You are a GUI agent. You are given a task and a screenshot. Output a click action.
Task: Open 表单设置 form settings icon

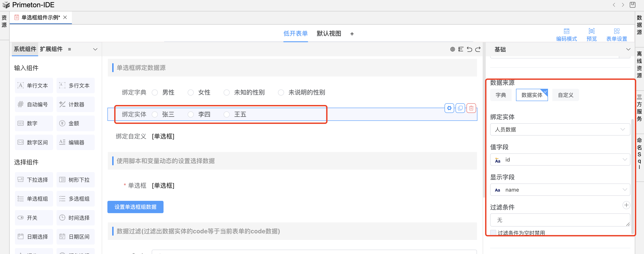click(x=617, y=31)
